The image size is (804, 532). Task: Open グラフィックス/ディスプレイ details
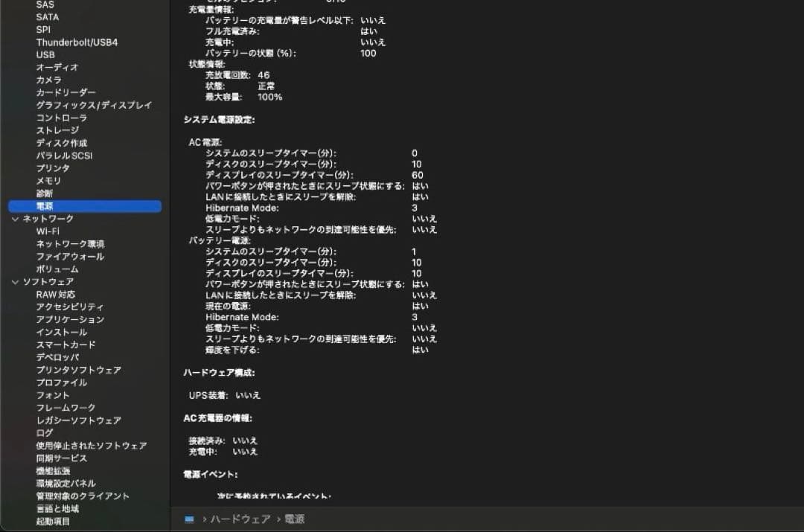[x=94, y=105]
